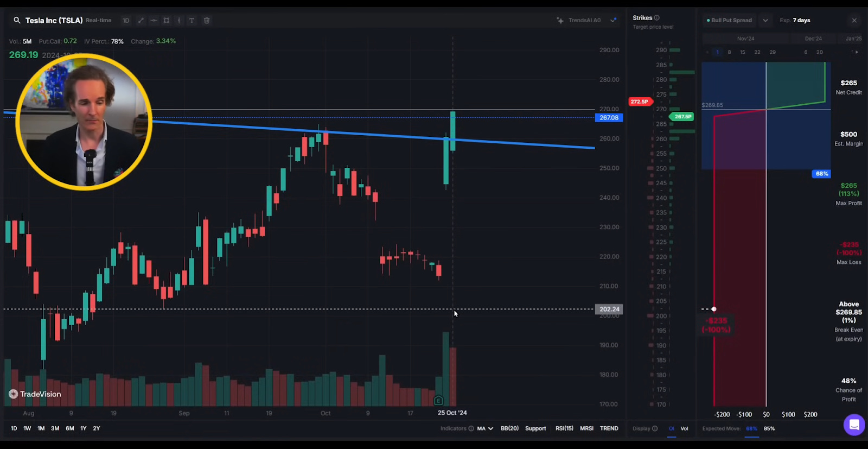Viewport: 868px width, 449px height.
Task: Select the 2Y time range
Action: 97,428
